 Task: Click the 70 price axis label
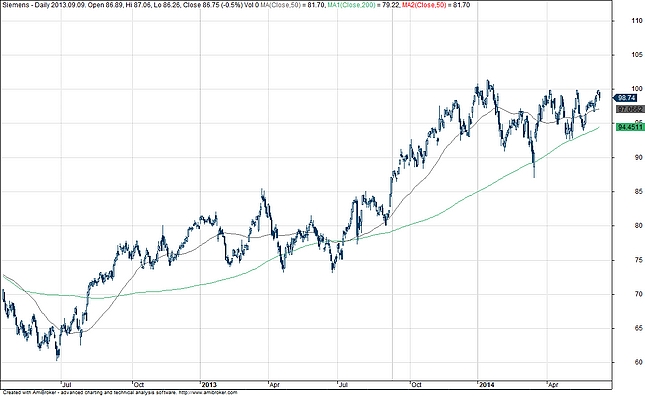[638, 294]
